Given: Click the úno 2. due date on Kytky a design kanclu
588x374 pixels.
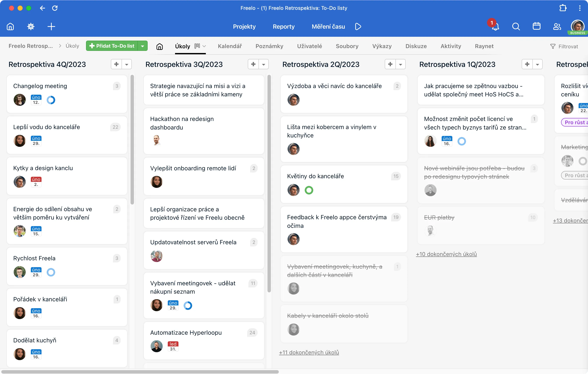Looking at the screenshot, I should pos(36,182).
